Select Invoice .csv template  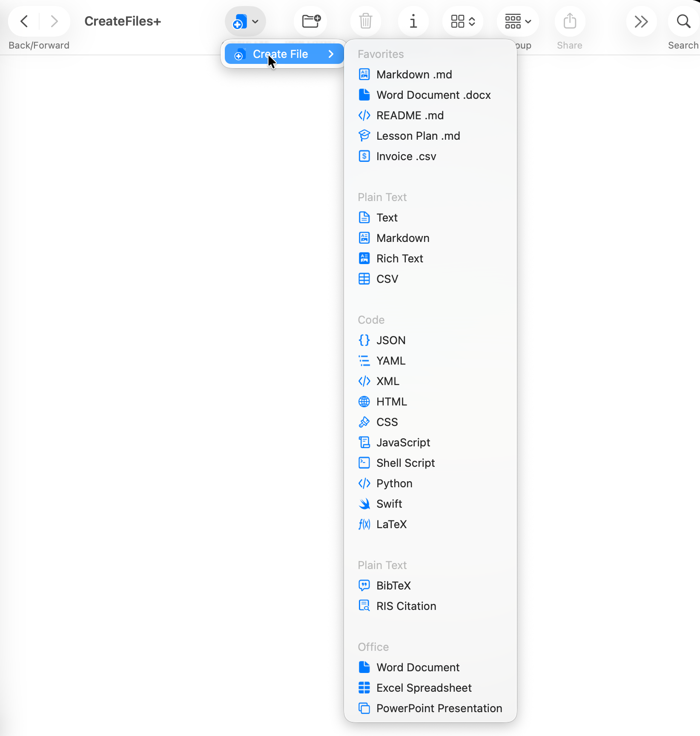pos(430,156)
